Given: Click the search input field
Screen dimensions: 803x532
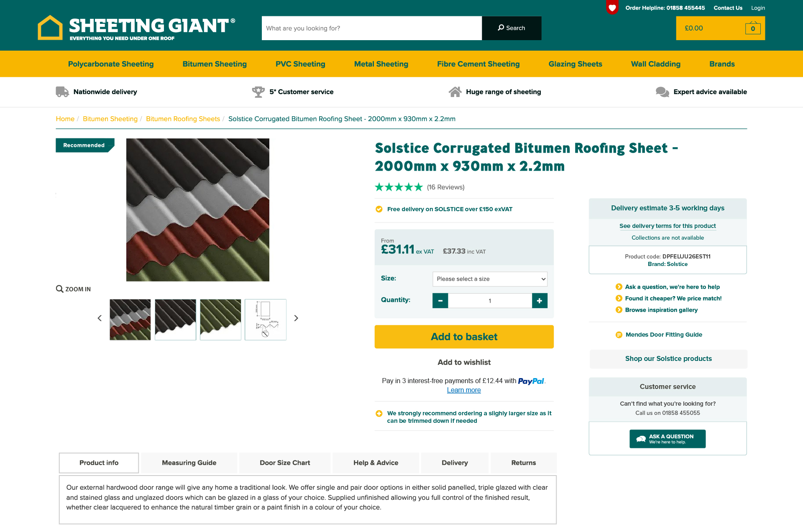Looking at the screenshot, I should coord(371,28).
